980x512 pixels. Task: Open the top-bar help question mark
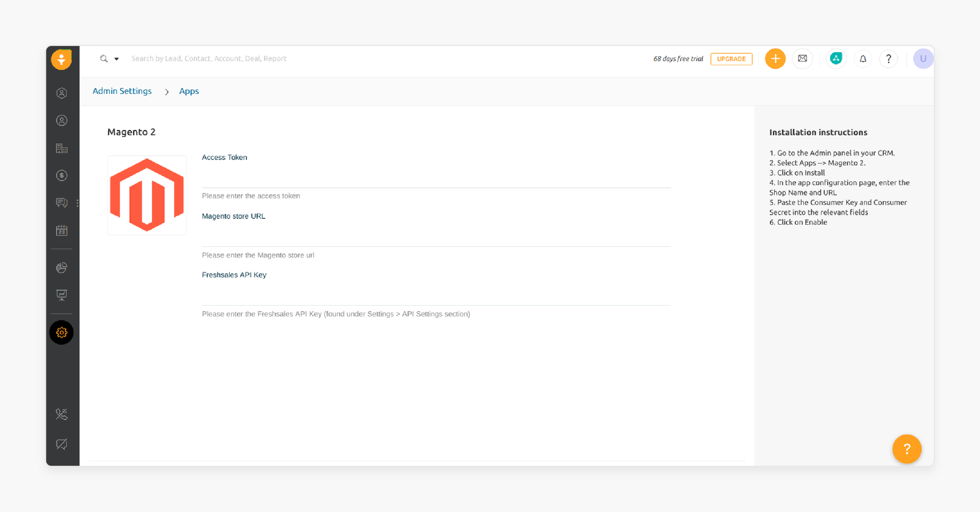[889, 59]
